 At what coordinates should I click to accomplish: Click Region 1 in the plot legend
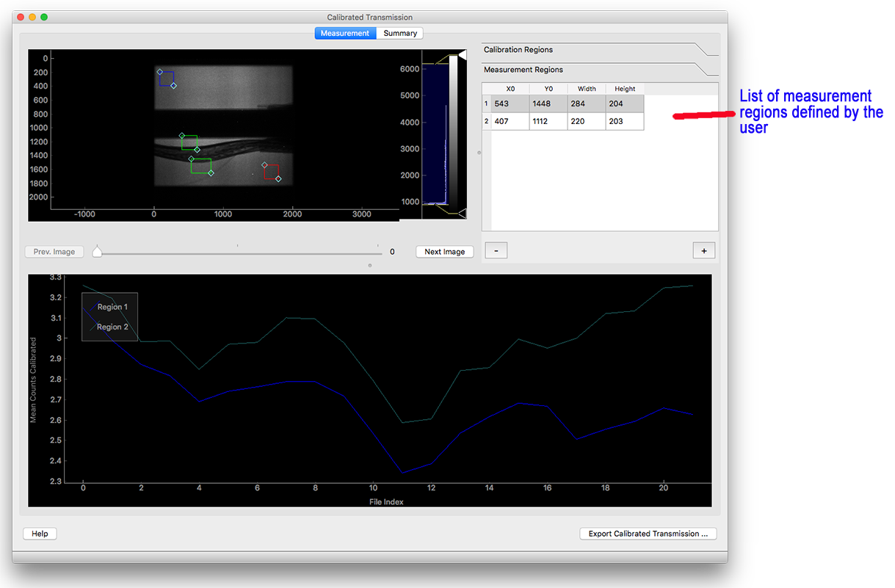click(x=112, y=307)
